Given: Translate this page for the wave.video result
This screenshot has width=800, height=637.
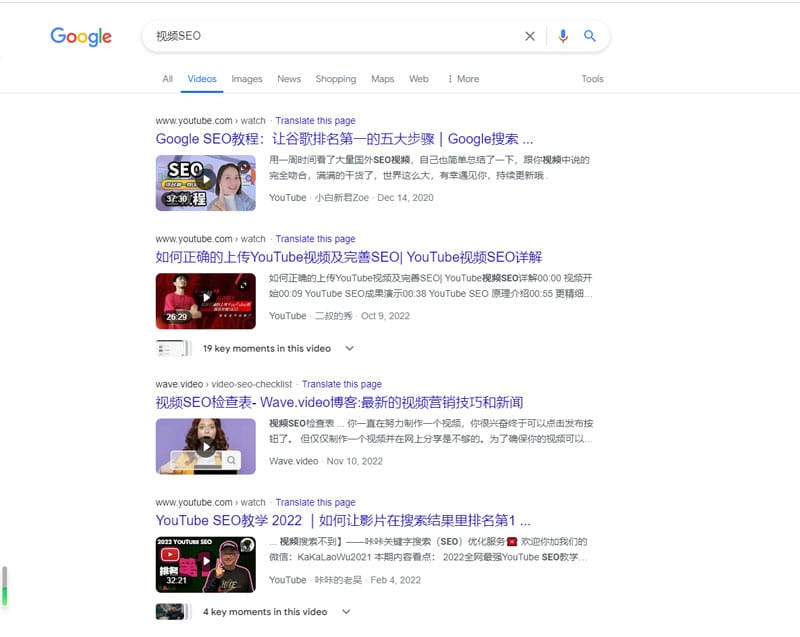Looking at the screenshot, I should [x=342, y=384].
